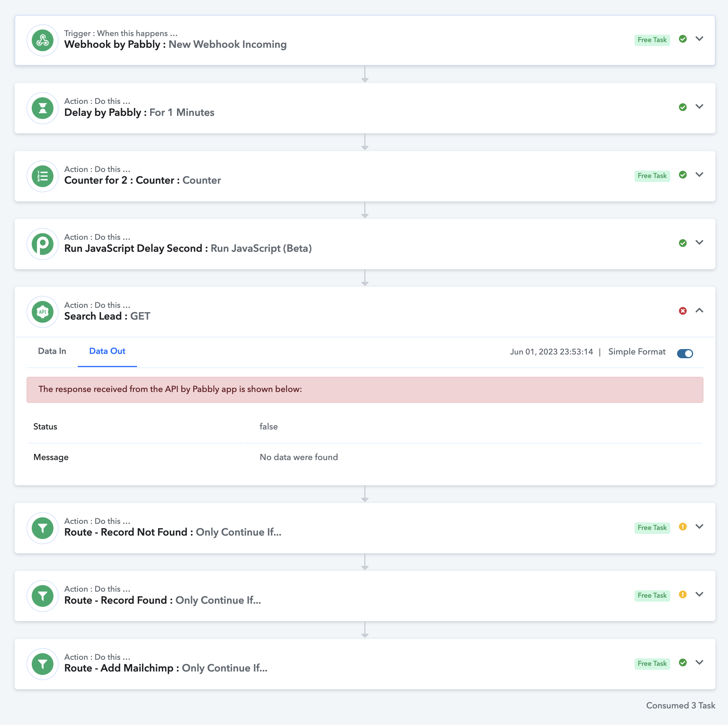Click 'Trigger : When this happens ...' label
This screenshot has width=728, height=725.
pos(121,33)
